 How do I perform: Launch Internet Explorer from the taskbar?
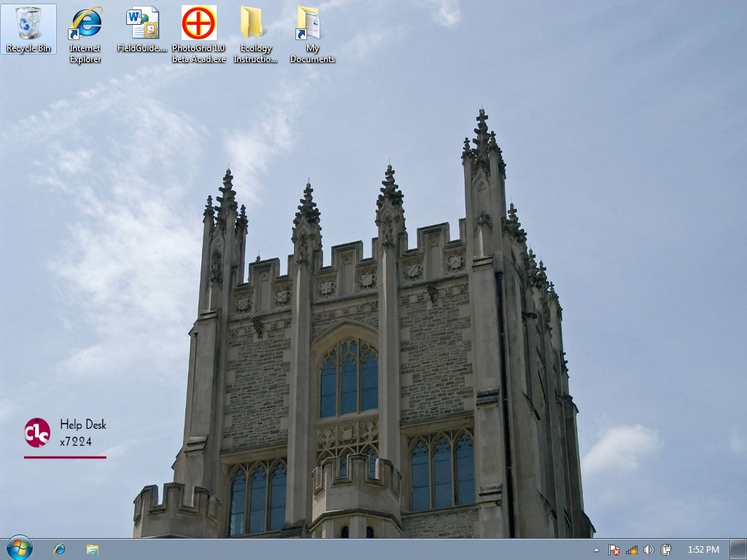pyautogui.click(x=60, y=549)
